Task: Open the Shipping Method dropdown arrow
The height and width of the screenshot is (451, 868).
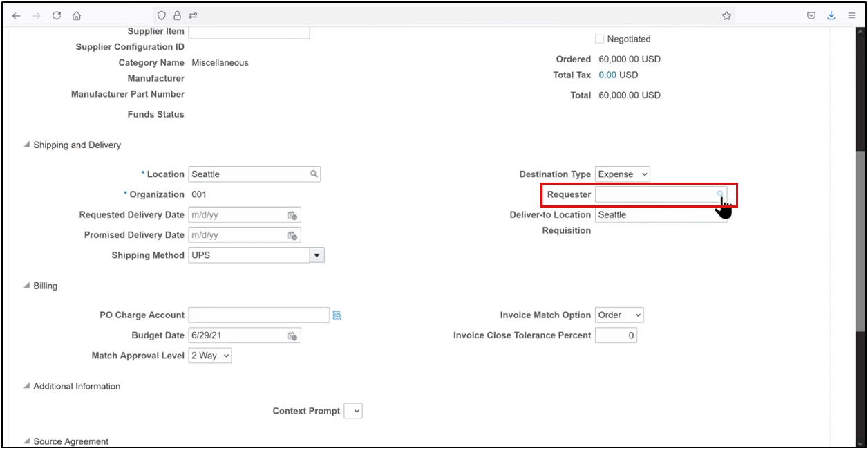Action: click(x=317, y=255)
